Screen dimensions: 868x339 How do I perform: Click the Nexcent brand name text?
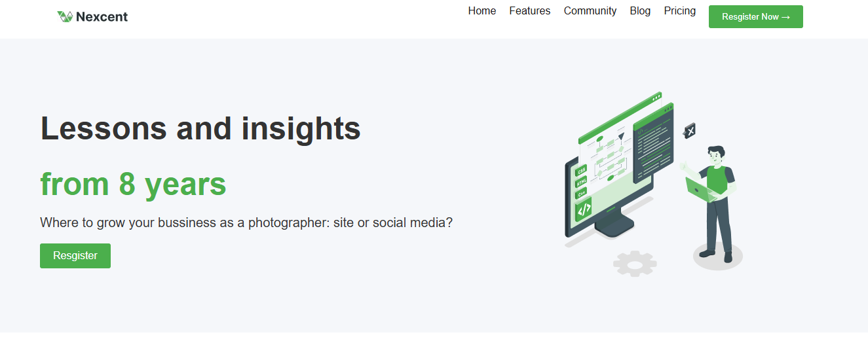(x=102, y=17)
